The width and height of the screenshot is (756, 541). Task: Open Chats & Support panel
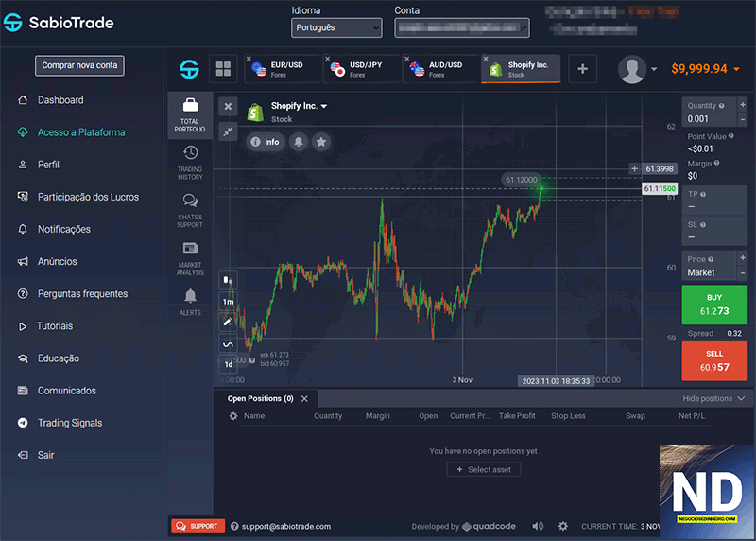pos(190,211)
